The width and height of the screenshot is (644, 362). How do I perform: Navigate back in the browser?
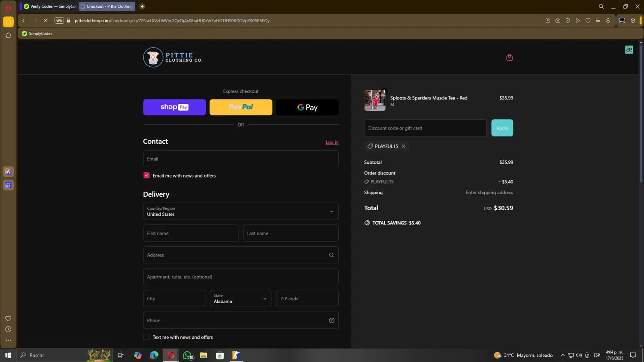tap(24, 21)
